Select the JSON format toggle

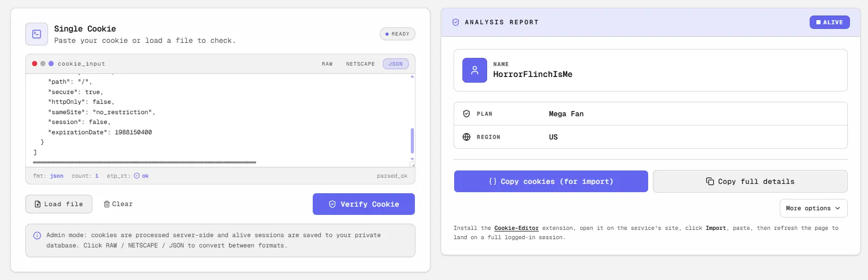[396, 64]
